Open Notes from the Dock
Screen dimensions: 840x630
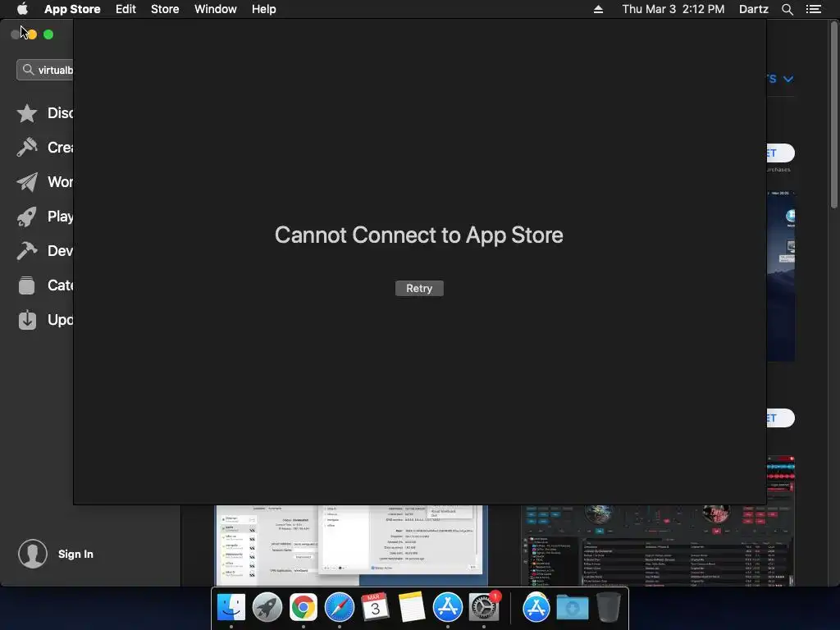click(x=412, y=608)
